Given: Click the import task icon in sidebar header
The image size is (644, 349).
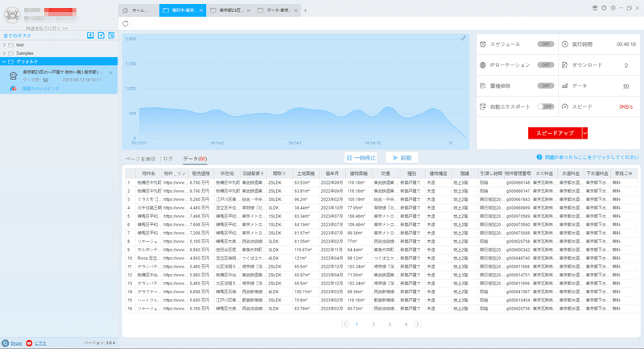Looking at the screenshot, I should pyautogui.click(x=90, y=35).
